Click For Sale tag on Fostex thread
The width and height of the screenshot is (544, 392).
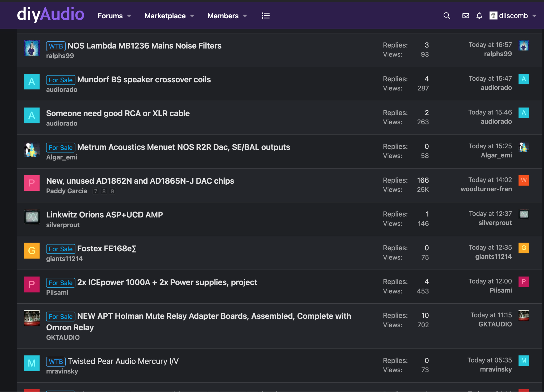[x=61, y=249]
